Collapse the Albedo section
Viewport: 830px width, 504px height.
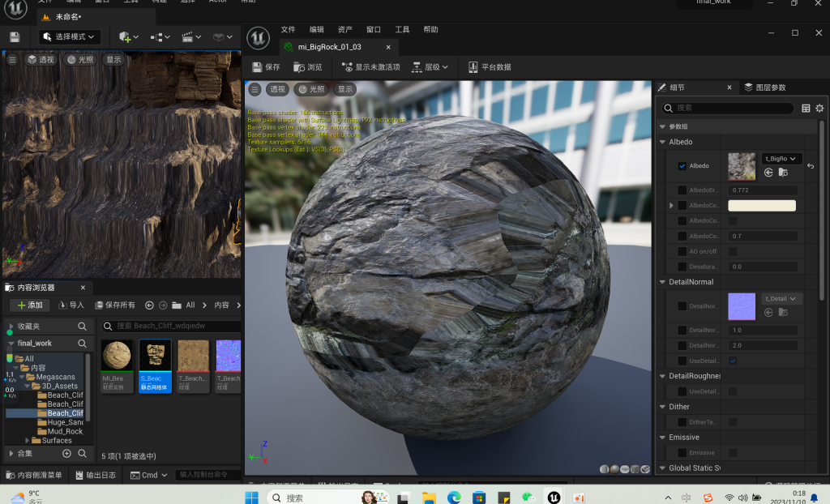pos(662,142)
